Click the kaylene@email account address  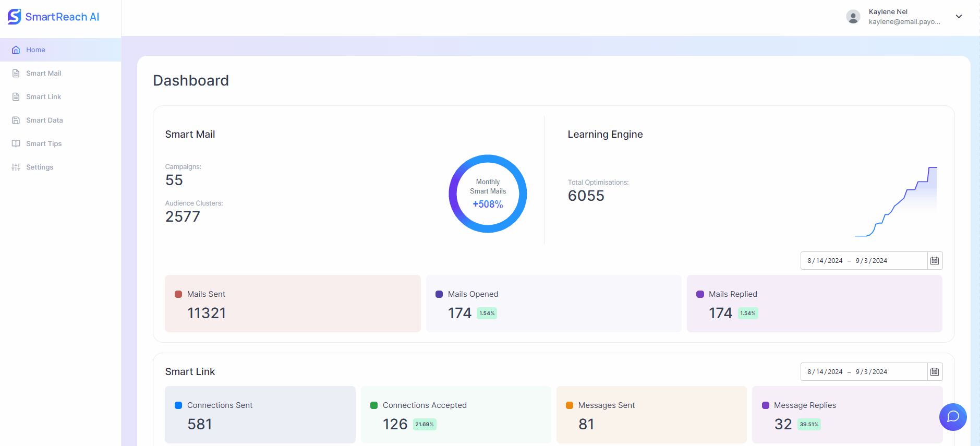[x=904, y=22]
